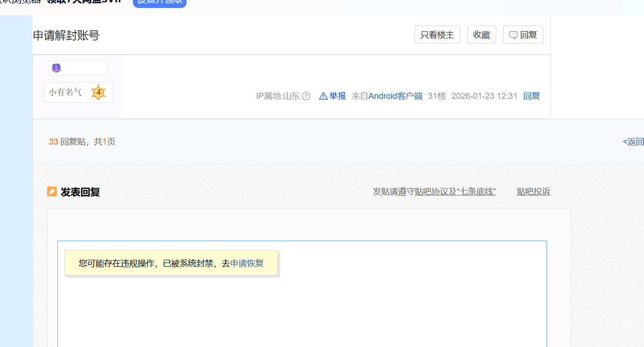Open the 贴吧投诉 link
The width and height of the screenshot is (644, 347).
coord(533,192)
